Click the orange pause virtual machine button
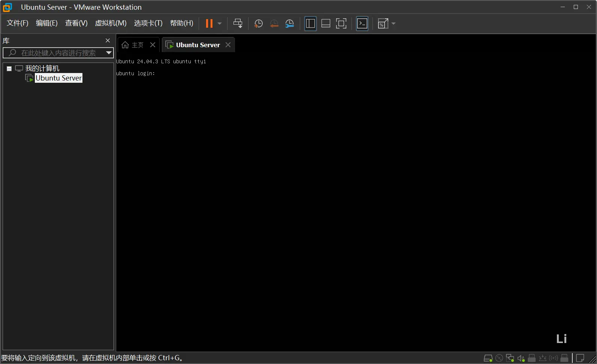The image size is (597, 364). (x=209, y=24)
